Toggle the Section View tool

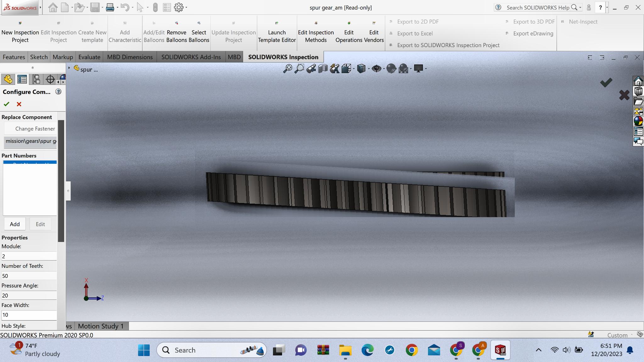tap(323, 69)
